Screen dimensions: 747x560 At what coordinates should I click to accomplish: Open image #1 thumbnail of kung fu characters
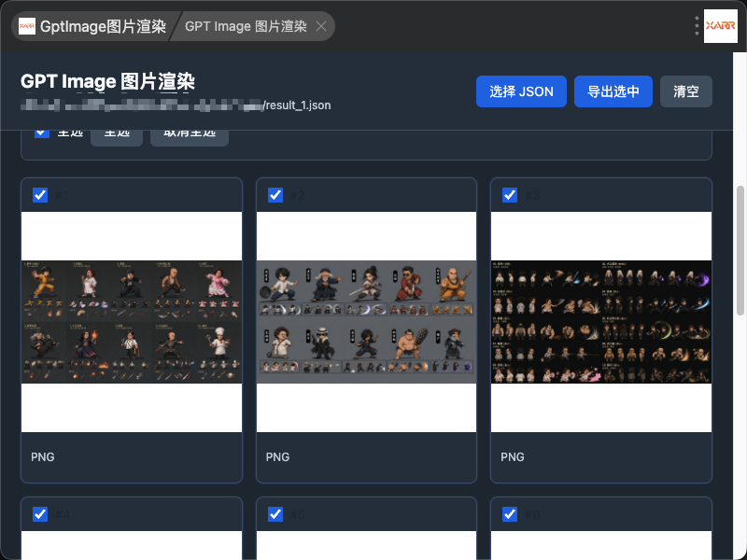click(132, 322)
